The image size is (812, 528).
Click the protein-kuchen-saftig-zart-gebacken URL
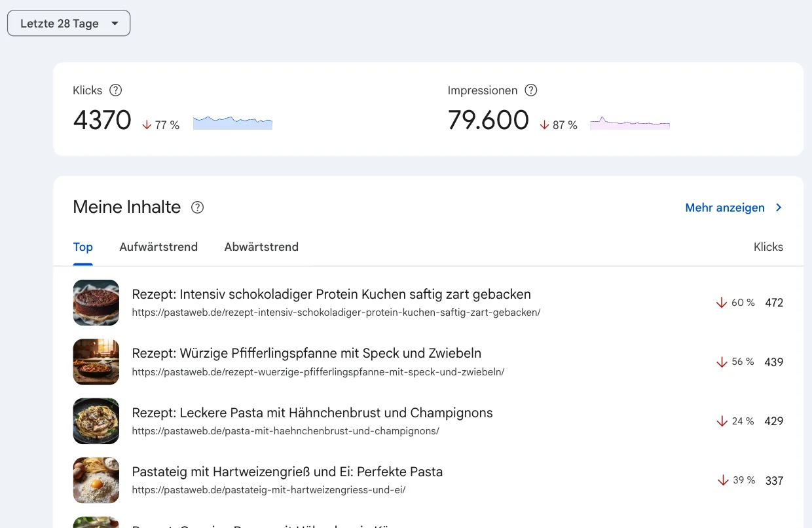click(336, 312)
